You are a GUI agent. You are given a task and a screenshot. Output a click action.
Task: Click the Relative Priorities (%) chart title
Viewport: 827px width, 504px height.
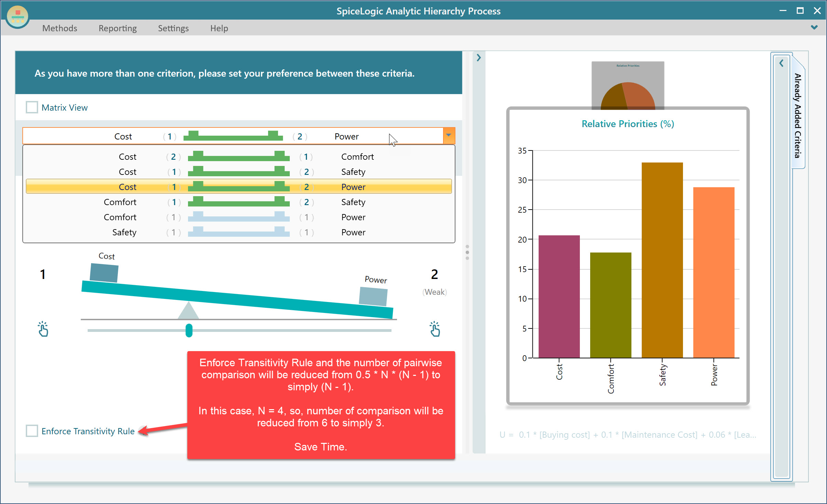tap(628, 124)
